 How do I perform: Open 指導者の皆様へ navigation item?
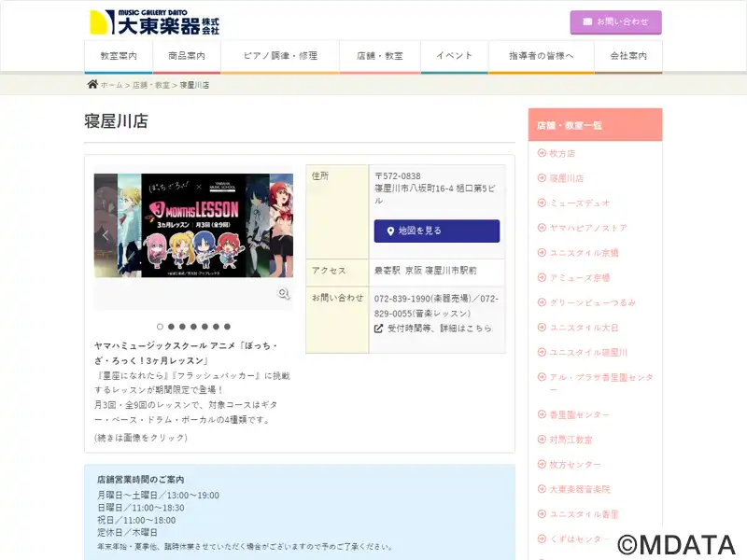[542, 56]
